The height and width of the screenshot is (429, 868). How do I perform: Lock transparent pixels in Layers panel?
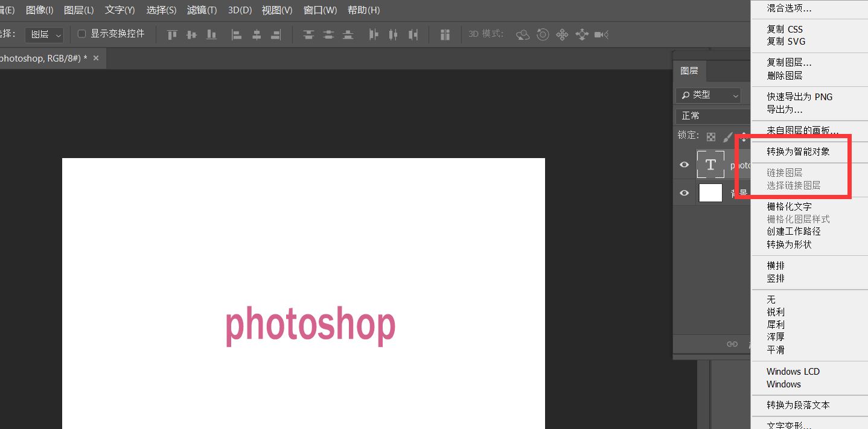[711, 137]
